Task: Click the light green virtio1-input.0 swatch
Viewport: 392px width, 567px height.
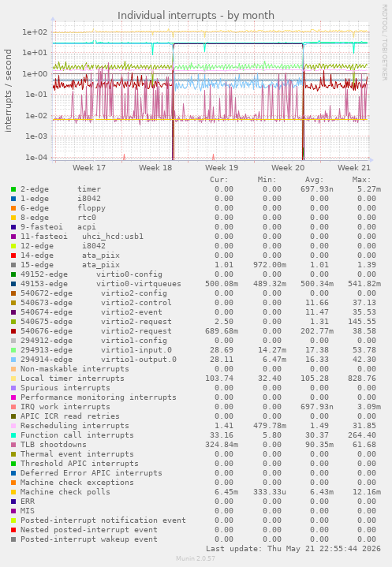Action: point(13,350)
